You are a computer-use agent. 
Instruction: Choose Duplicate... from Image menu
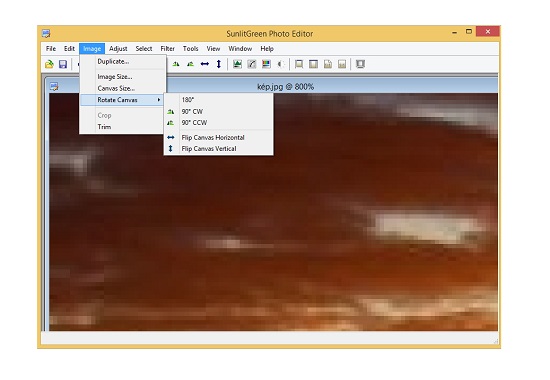pos(123,61)
